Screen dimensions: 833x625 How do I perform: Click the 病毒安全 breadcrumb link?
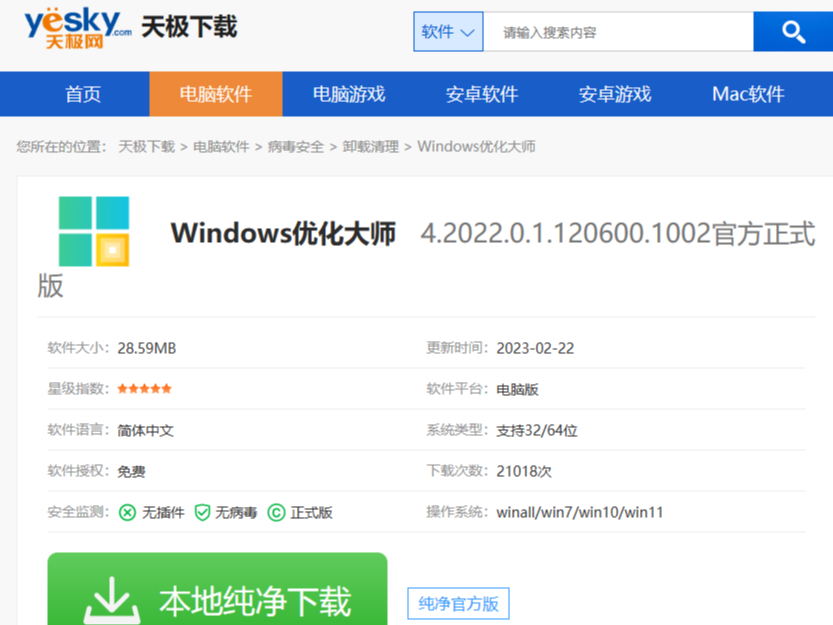[296, 147]
